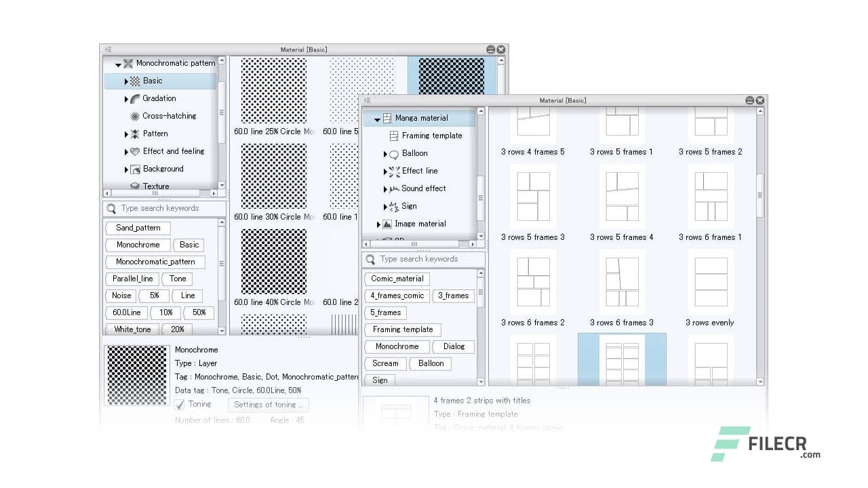This screenshot has width=868, height=488.
Task: Expand the Gradation tree item
Action: point(126,98)
